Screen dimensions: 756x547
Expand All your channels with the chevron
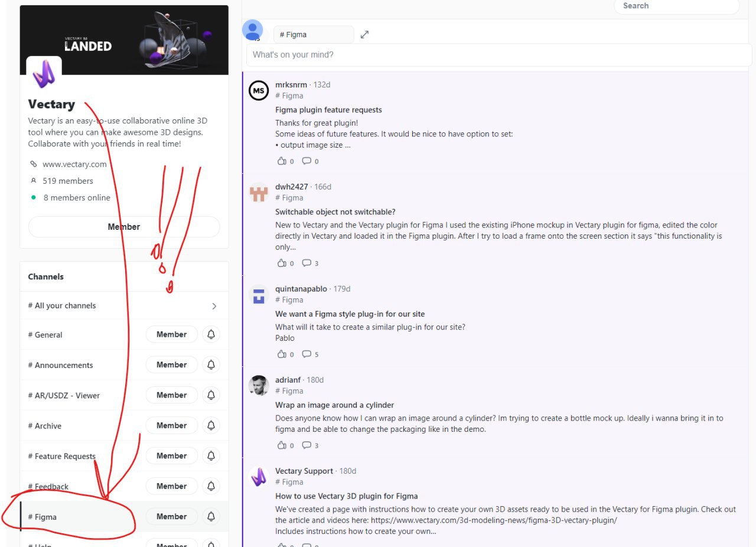pyautogui.click(x=214, y=306)
